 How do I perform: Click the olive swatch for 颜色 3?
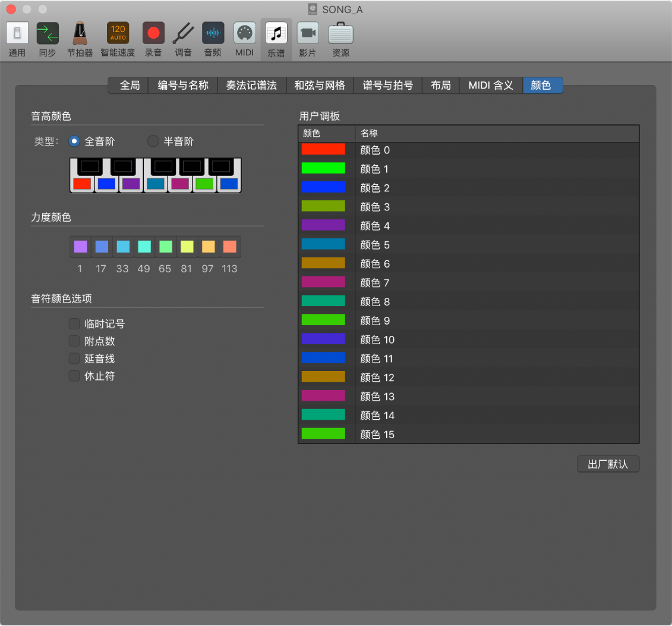pyautogui.click(x=323, y=206)
